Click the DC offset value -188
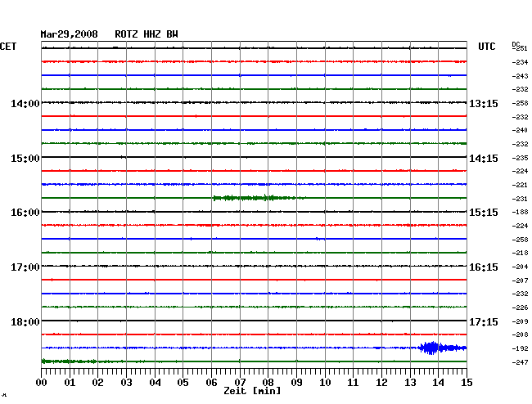 click(520, 212)
